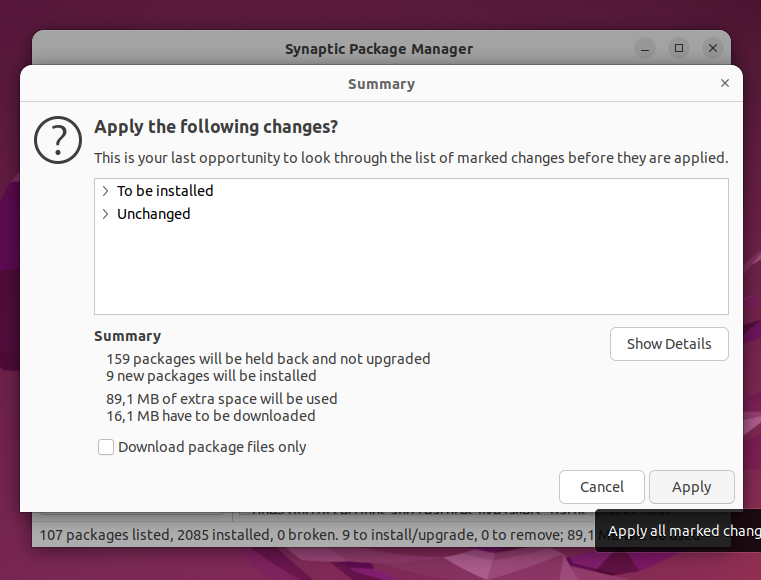Click the empty area of the changes list

point(411,269)
